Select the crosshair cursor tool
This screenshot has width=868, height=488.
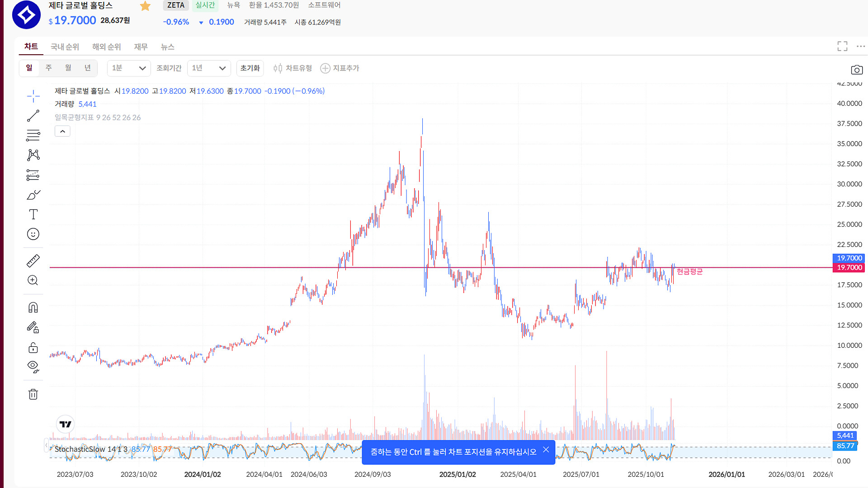(33, 96)
